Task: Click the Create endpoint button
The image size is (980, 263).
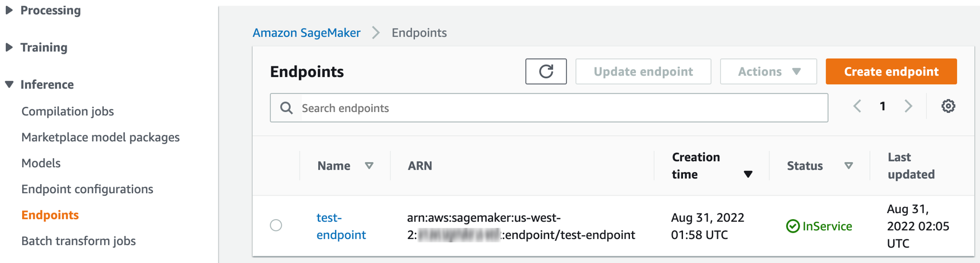Action: coord(891,72)
